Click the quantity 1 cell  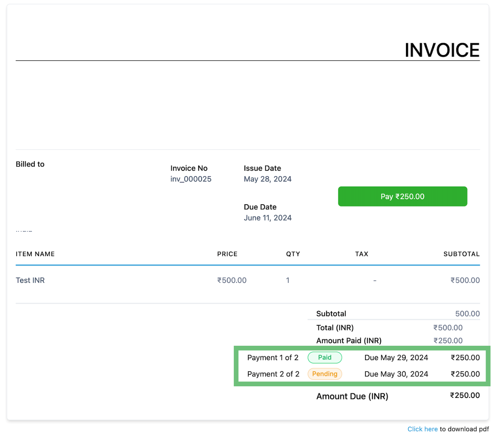click(288, 280)
